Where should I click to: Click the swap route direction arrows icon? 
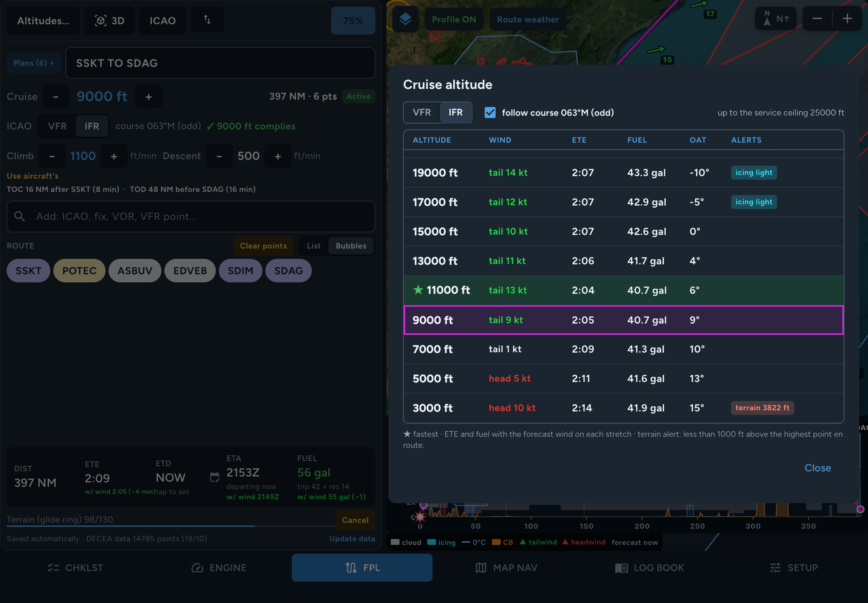click(207, 19)
